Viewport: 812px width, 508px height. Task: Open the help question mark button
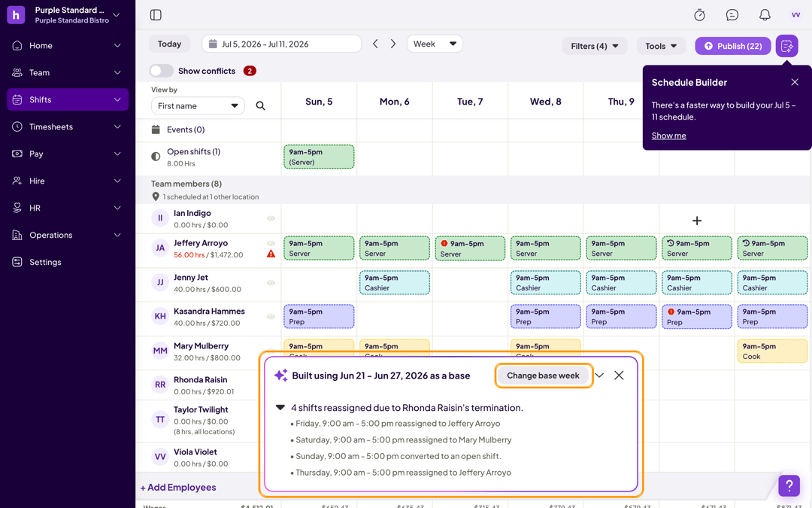(x=789, y=485)
